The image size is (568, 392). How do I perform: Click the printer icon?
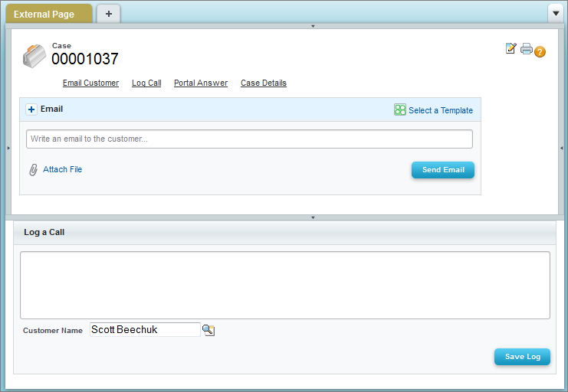click(x=527, y=48)
